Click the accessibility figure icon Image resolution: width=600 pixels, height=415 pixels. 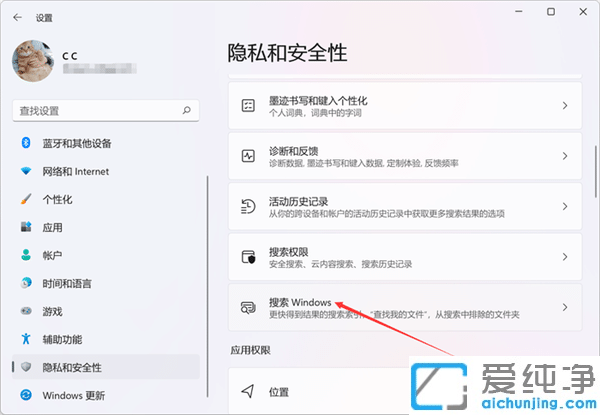pos(26,339)
